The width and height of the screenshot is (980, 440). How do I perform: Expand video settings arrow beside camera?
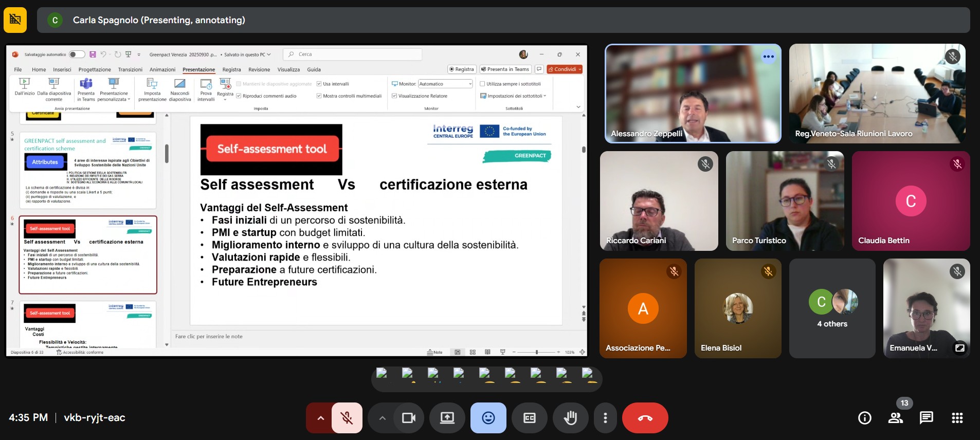click(382, 418)
